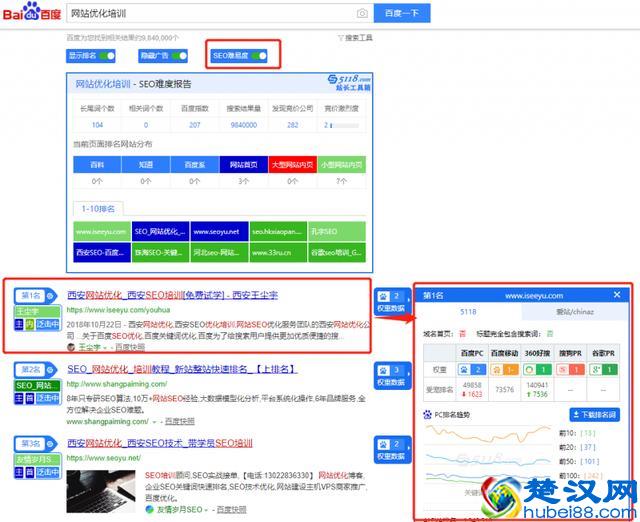Expand the dropdown arrow after www.shangpaiming.com/
The width and height of the screenshot is (640, 522).
pyautogui.click(x=154, y=422)
